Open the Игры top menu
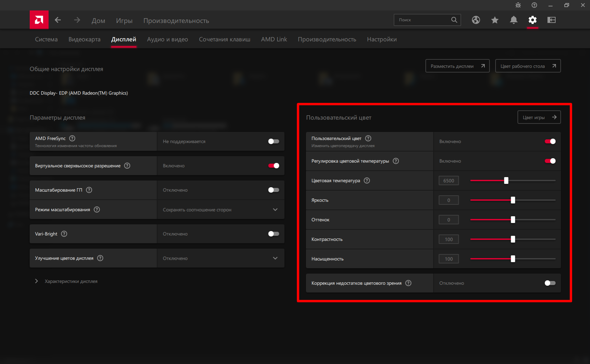The height and width of the screenshot is (364, 590). 124,21
